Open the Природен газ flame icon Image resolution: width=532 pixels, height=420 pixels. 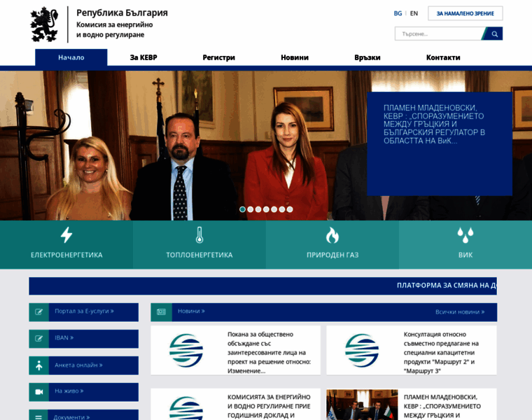click(332, 234)
